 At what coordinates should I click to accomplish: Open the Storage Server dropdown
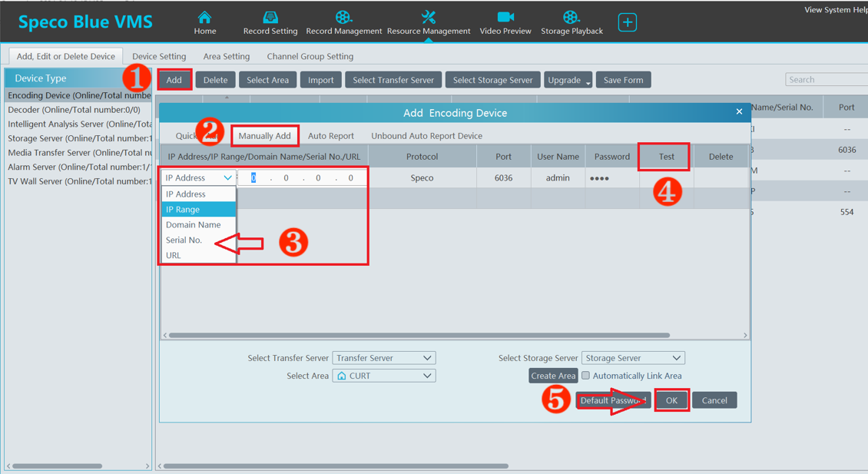632,357
